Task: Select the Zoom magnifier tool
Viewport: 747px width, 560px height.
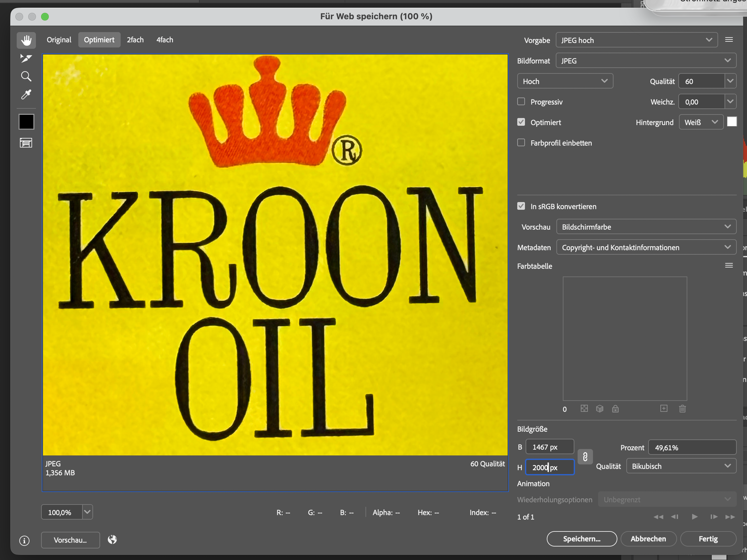Action: coord(26,77)
